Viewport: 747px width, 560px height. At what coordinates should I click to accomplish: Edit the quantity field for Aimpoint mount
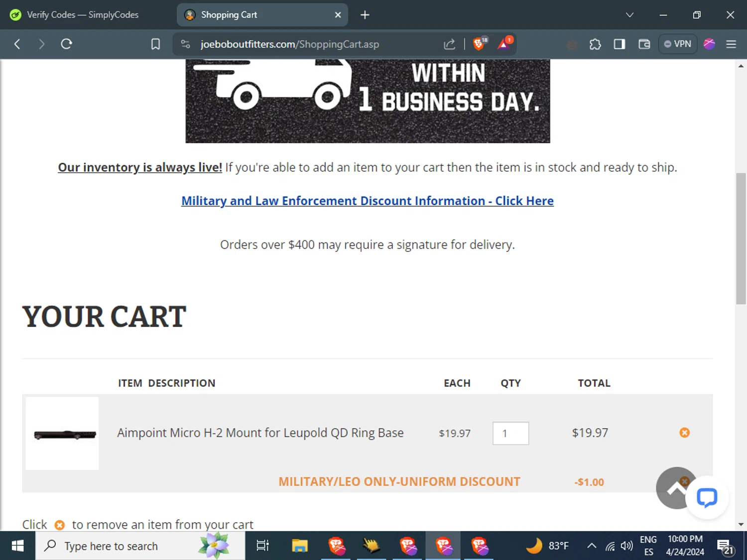coord(511,434)
